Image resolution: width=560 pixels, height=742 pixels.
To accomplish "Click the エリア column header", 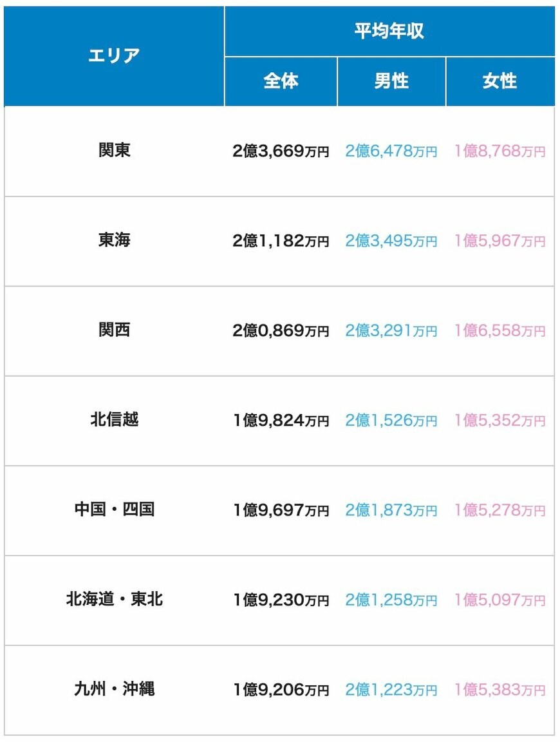I will [114, 56].
